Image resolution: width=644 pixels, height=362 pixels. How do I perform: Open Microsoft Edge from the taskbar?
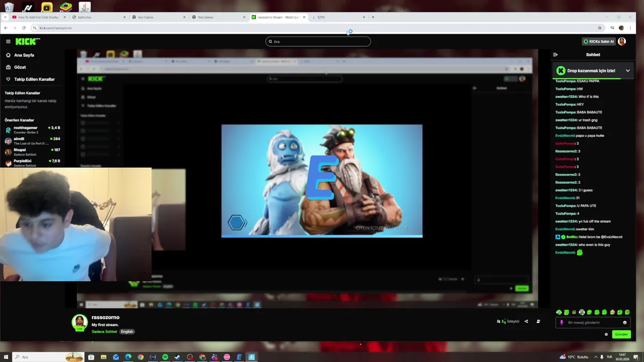click(128, 357)
